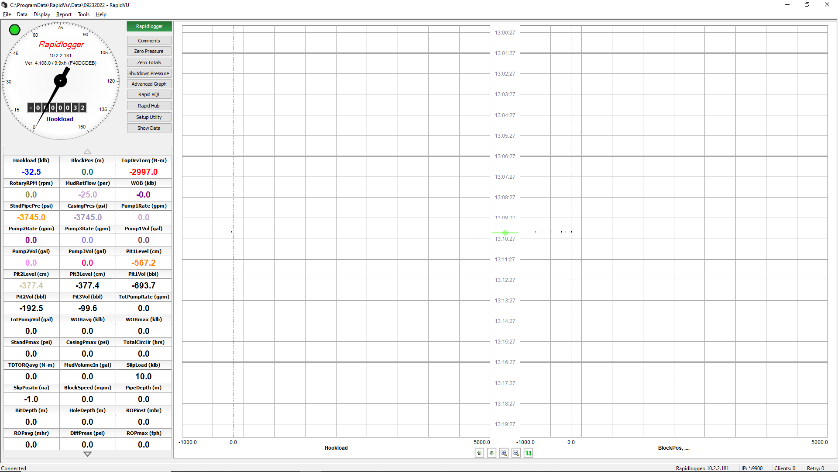Launch the Setup Utility button
The width and height of the screenshot is (838, 472).
click(149, 117)
